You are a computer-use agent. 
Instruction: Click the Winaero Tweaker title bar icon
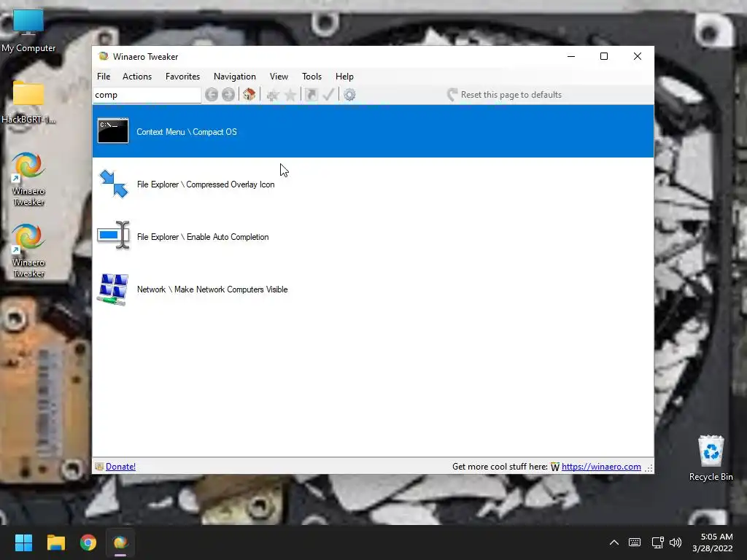[104, 56]
